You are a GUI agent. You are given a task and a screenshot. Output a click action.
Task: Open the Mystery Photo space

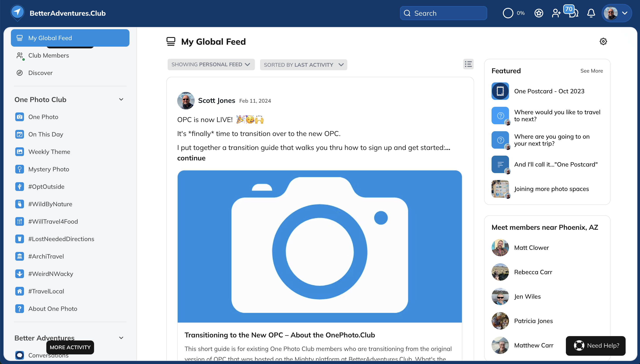coord(48,169)
